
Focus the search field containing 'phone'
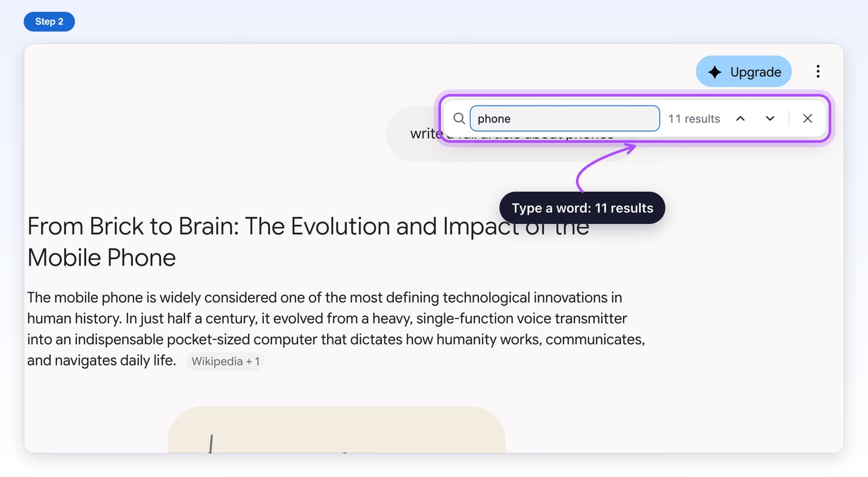(565, 118)
